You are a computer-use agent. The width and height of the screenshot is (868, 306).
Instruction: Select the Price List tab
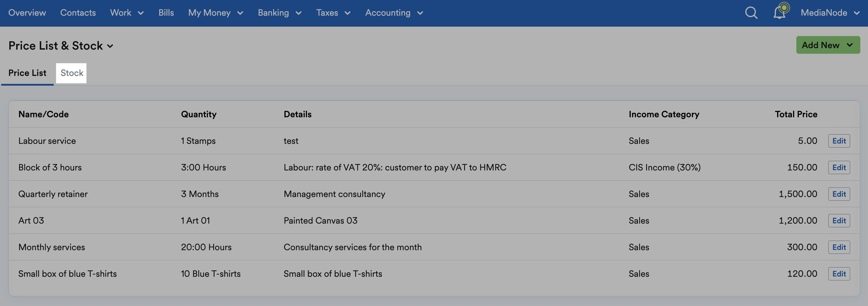pyautogui.click(x=27, y=73)
